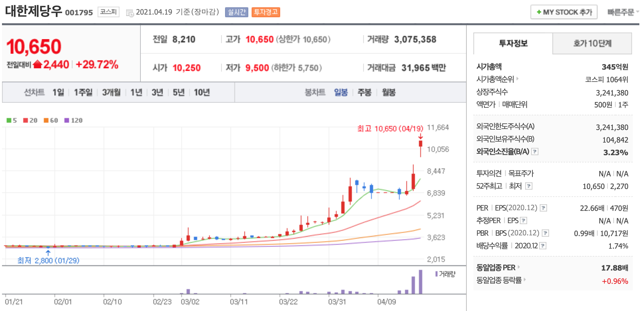This screenshot has width=644, height=311.
Task: Click purple 120-day moving average legend
Action: click(x=73, y=120)
